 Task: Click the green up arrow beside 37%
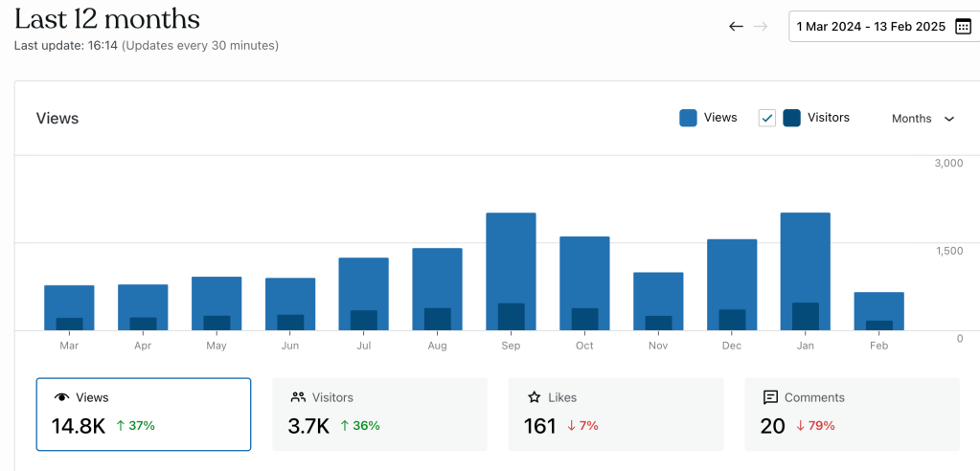(120, 426)
